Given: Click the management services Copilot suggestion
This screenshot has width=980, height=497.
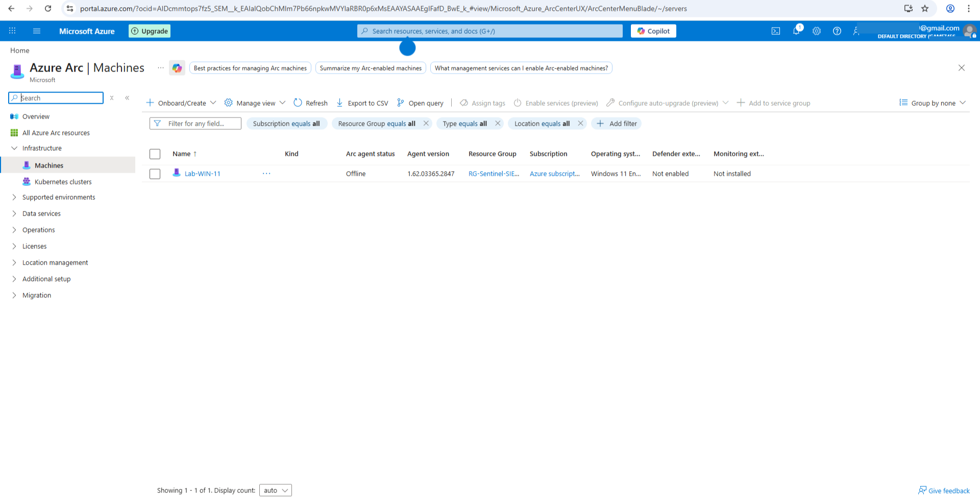Looking at the screenshot, I should [x=521, y=68].
